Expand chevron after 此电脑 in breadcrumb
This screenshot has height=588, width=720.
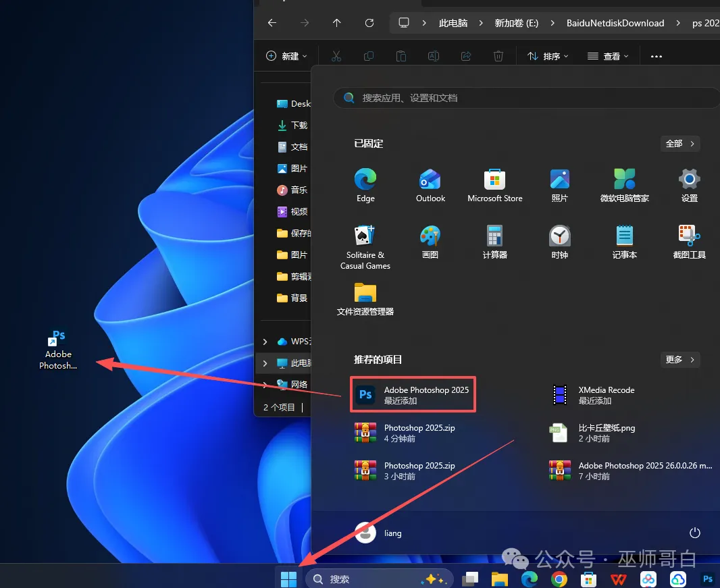481,23
